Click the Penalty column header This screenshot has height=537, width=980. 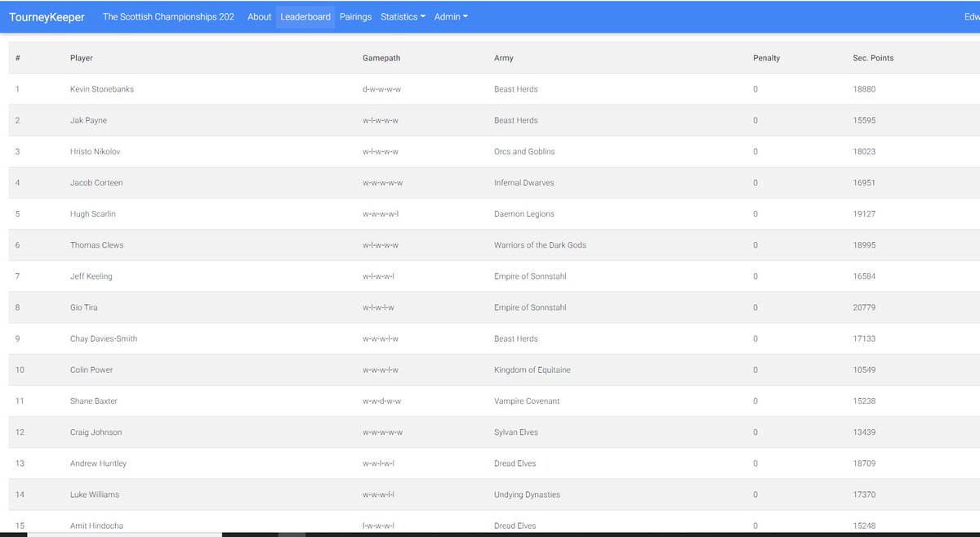point(767,58)
